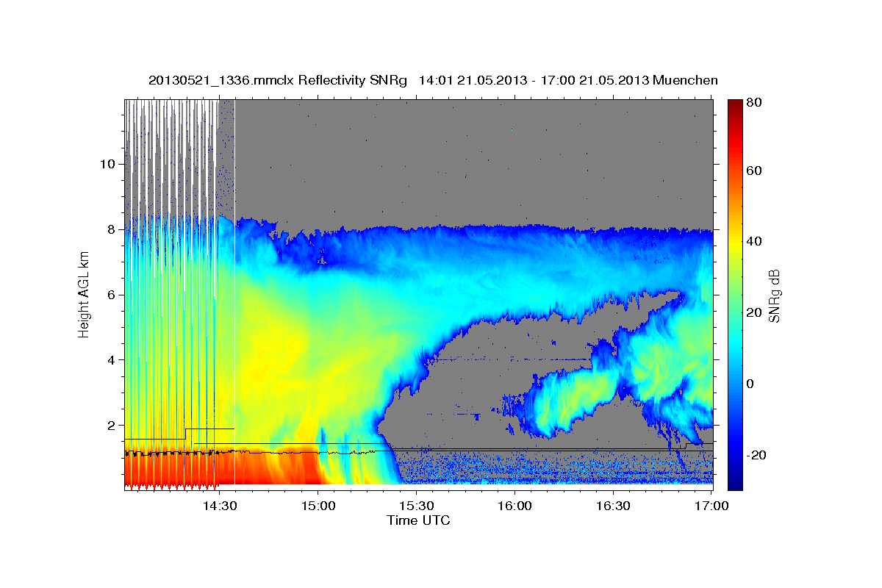Image resolution: width=882 pixels, height=588 pixels.
Task: Click the height tick label 10
Action: pos(107,164)
